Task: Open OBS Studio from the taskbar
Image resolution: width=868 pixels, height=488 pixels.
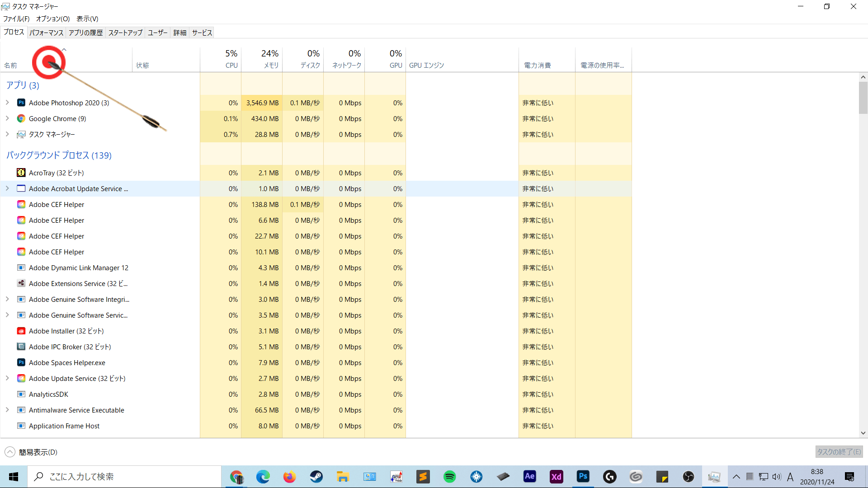Action: pyautogui.click(x=689, y=477)
